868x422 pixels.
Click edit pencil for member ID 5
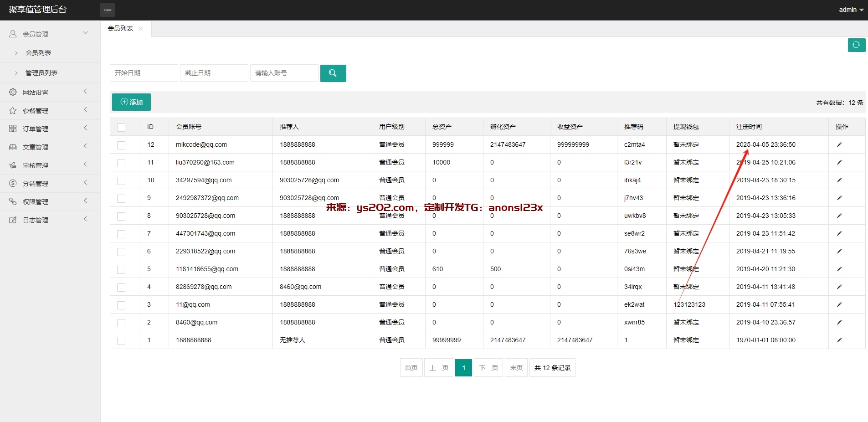tap(839, 269)
